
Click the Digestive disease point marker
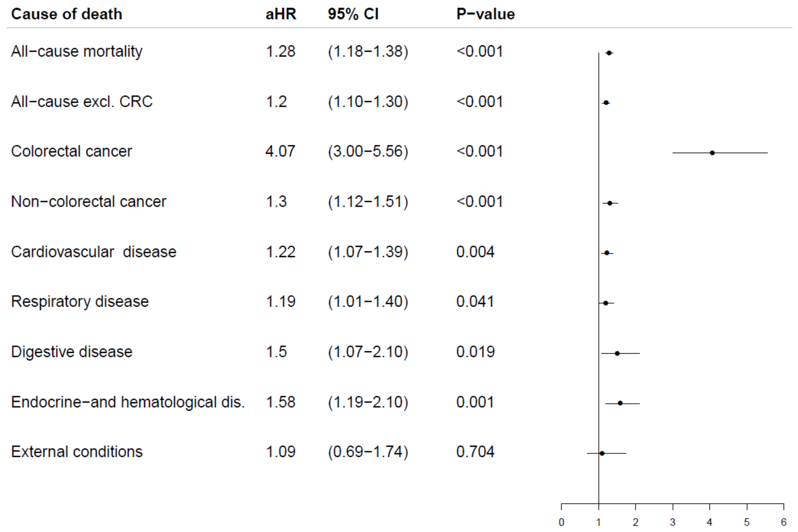pyautogui.click(x=617, y=354)
